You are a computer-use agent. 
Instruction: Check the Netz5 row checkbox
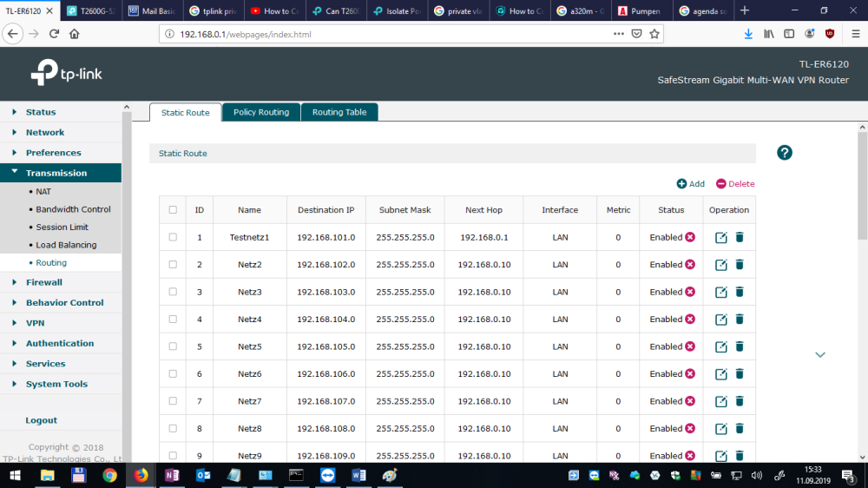click(173, 346)
